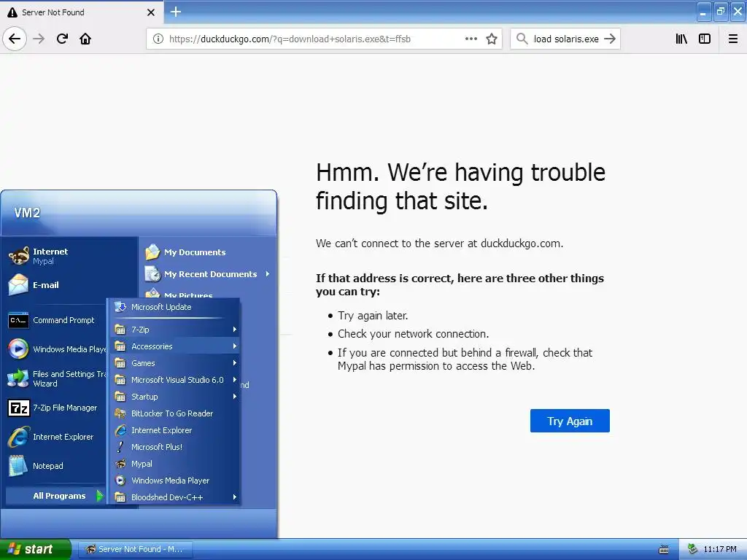
Task: Open BitLocker To Go Reader
Action: tap(174, 413)
